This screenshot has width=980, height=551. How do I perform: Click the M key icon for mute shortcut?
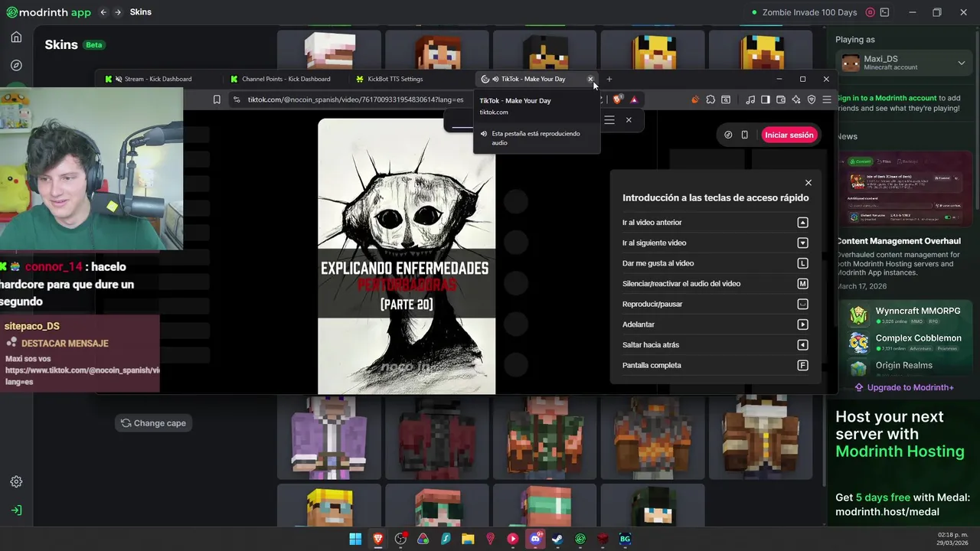click(x=802, y=284)
